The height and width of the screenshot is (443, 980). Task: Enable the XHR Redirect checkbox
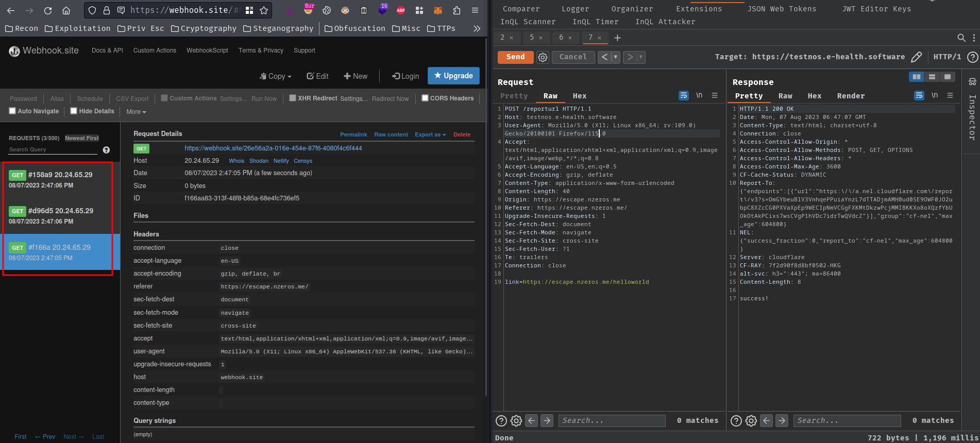[293, 98]
